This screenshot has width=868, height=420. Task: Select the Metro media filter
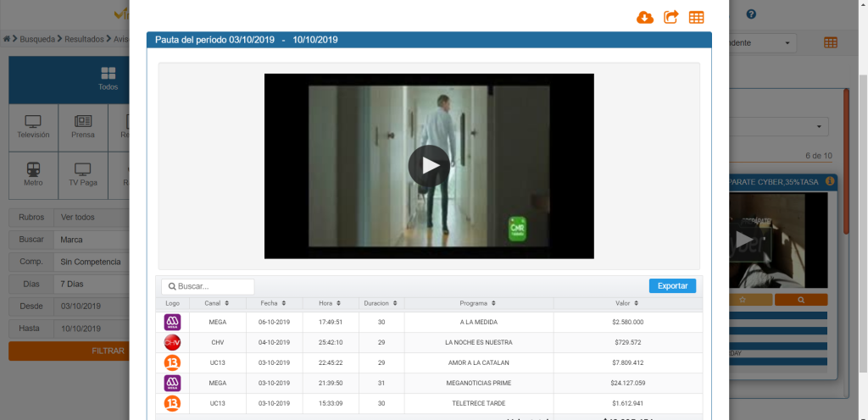(x=33, y=175)
